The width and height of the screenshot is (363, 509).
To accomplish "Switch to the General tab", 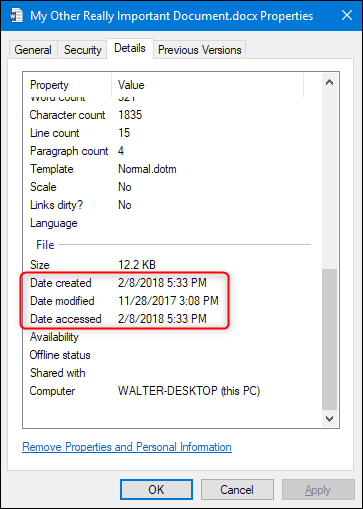I will click(33, 50).
